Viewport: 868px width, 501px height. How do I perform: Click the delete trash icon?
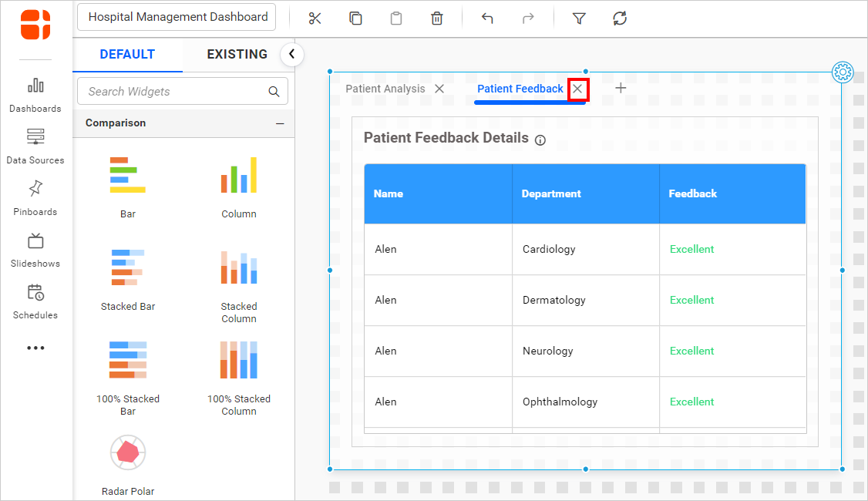pyautogui.click(x=436, y=18)
